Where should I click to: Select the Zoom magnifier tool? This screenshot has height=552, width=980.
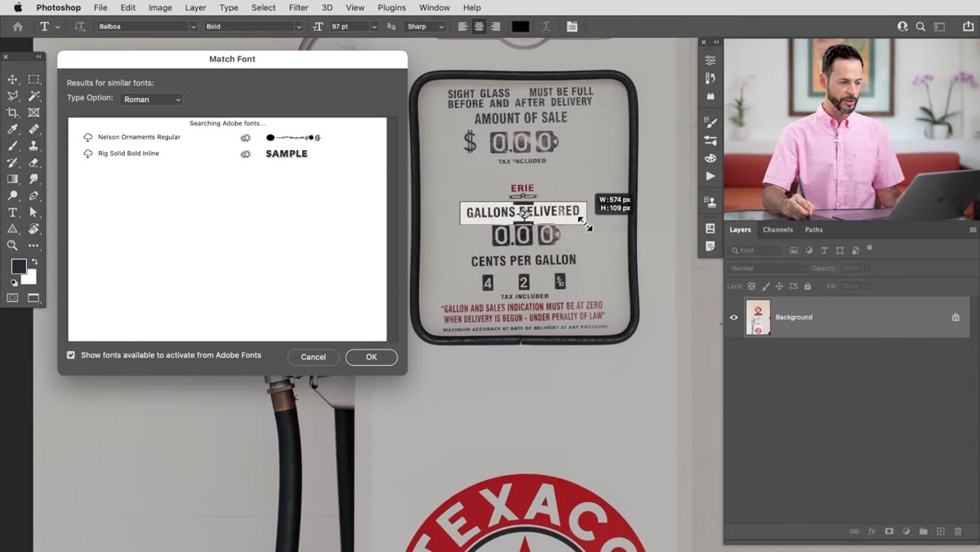13,245
